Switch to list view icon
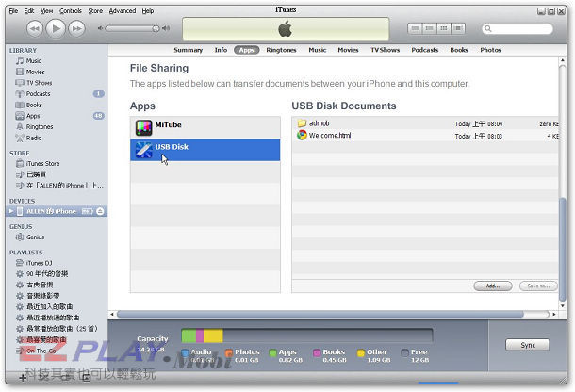This screenshot has height=392, width=575. click(415, 28)
